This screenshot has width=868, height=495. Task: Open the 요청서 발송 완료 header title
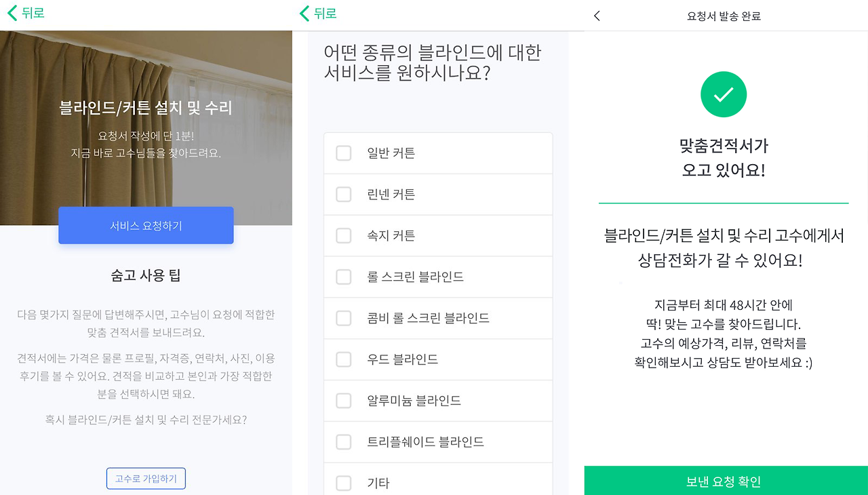click(x=724, y=15)
